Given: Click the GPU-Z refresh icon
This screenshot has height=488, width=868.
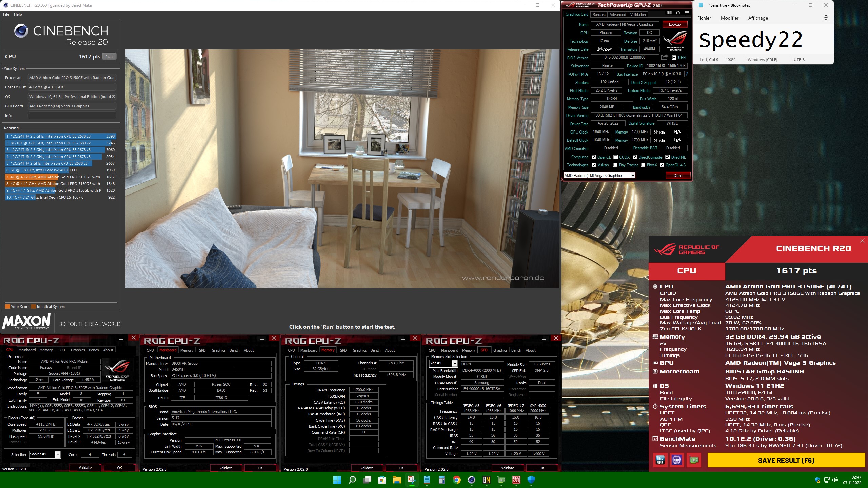Looking at the screenshot, I should click(678, 13).
